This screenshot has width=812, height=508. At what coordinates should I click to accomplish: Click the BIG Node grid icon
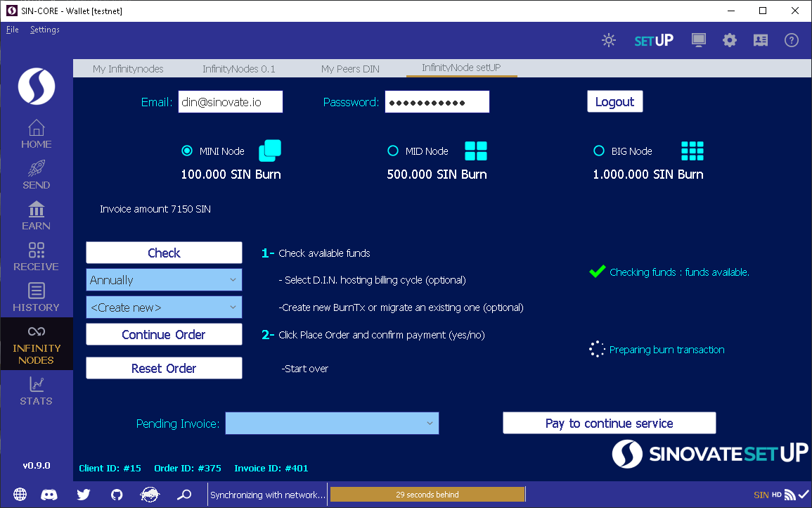[692, 151]
